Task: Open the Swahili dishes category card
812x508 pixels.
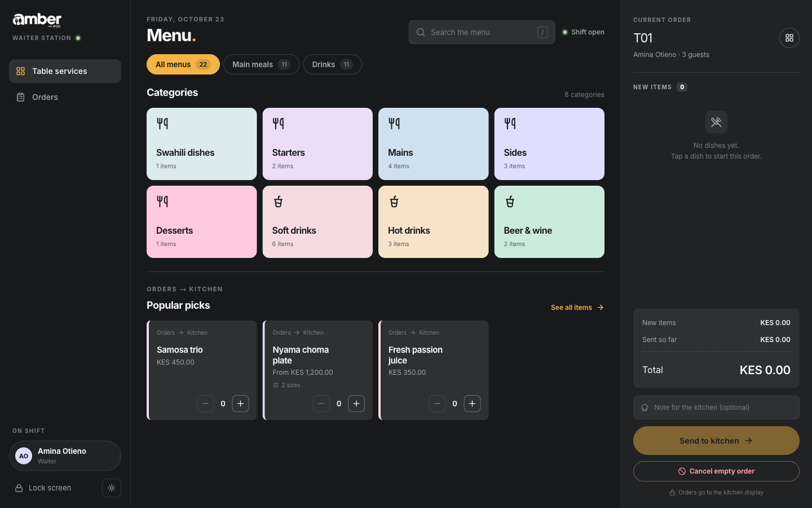Action: pyautogui.click(x=201, y=144)
